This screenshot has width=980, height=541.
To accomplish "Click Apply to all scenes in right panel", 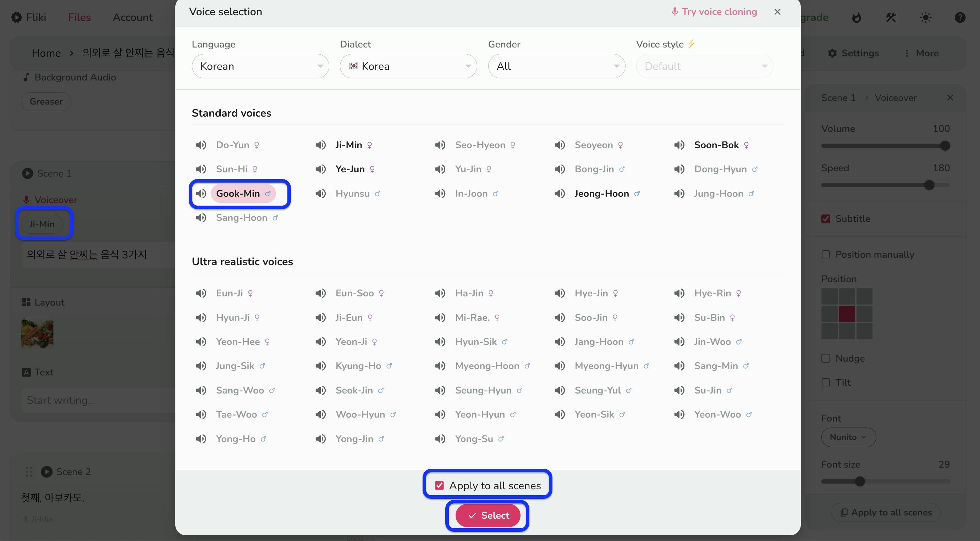I will 886,513.
